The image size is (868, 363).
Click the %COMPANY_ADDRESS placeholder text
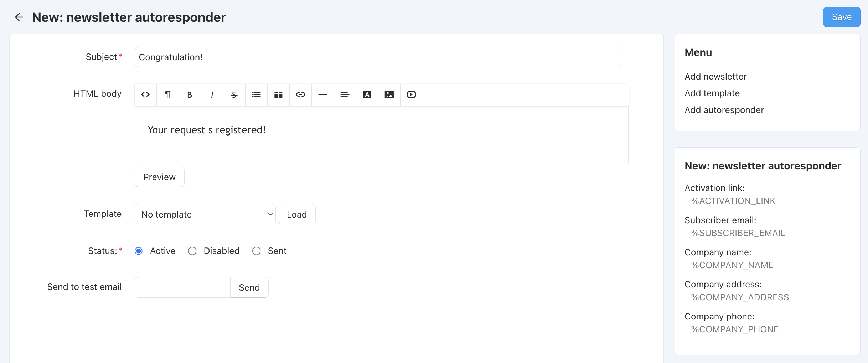(x=740, y=297)
